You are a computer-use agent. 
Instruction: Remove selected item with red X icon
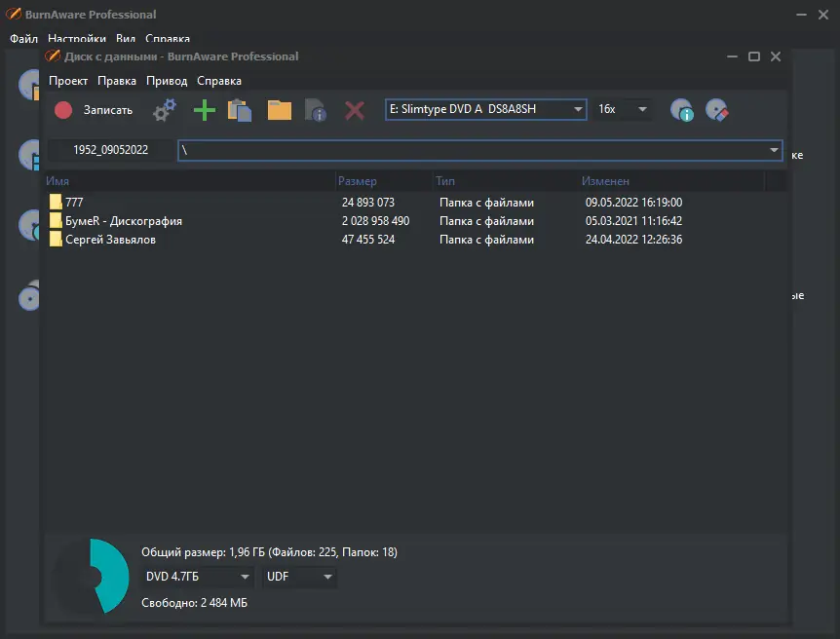pos(354,110)
